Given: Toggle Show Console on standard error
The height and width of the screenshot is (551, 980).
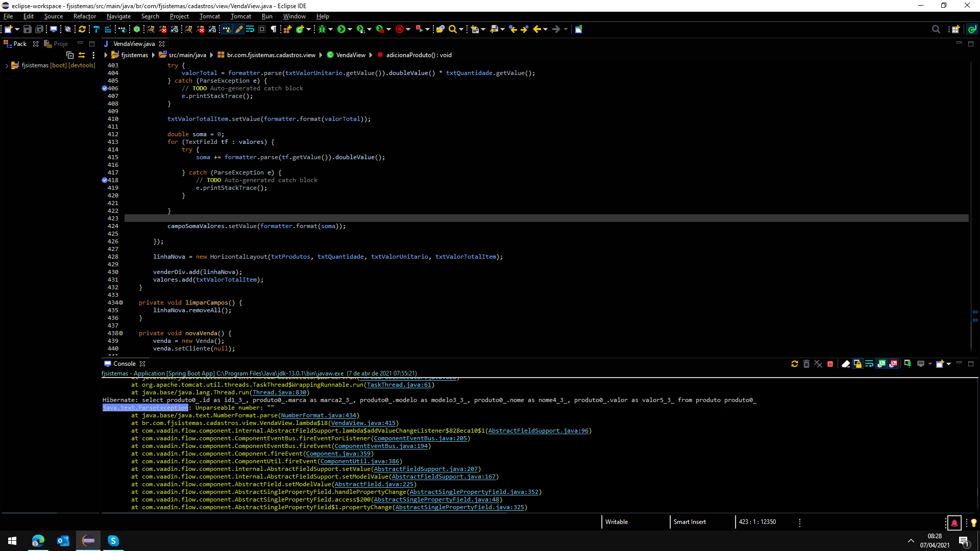Looking at the screenshot, I should [x=893, y=364].
